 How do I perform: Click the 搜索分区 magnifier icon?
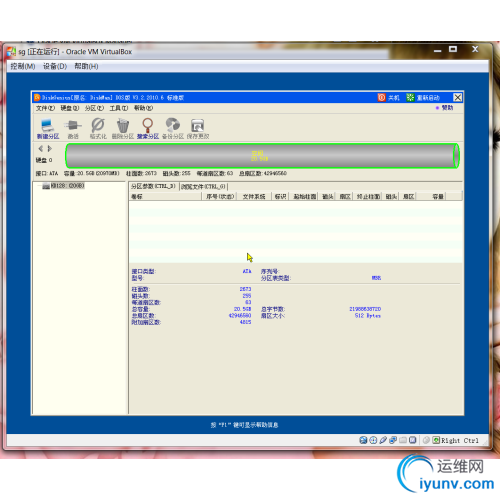click(148, 129)
